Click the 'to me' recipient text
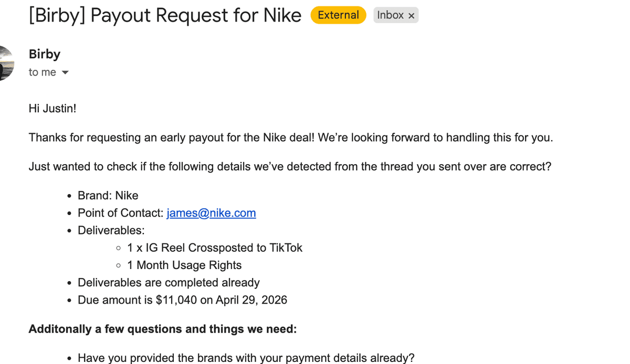The height and width of the screenshot is (364, 630). pos(42,72)
